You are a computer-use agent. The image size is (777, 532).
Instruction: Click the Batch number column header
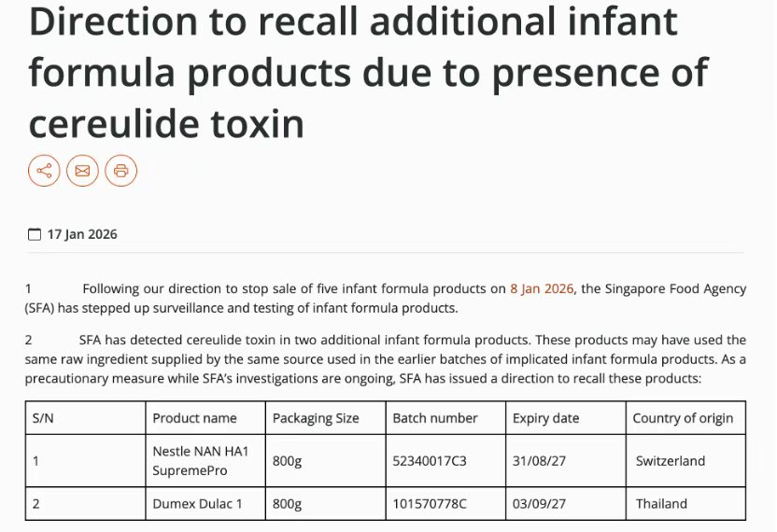(435, 418)
